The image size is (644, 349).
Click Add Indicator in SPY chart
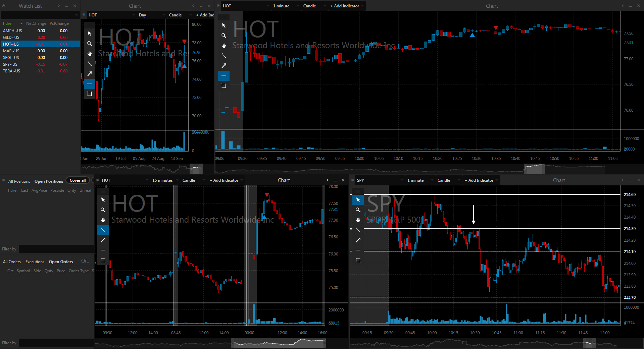click(x=481, y=180)
